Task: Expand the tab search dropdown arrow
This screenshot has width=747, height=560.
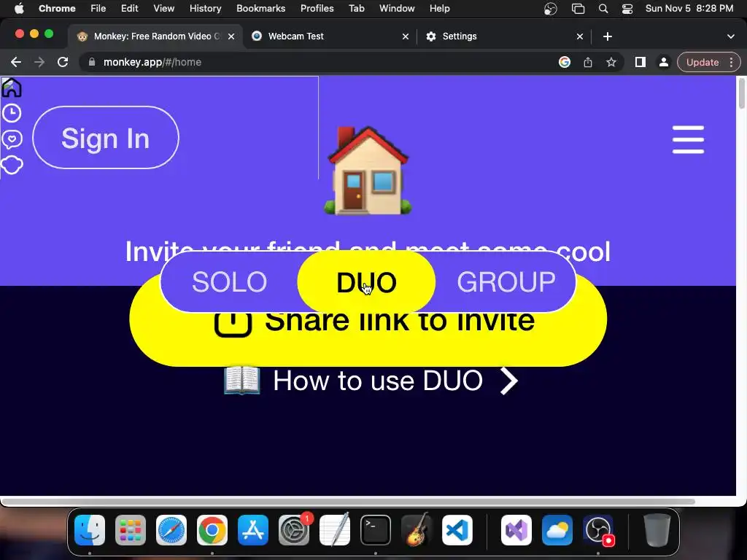Action: click(x=730, y=36)
